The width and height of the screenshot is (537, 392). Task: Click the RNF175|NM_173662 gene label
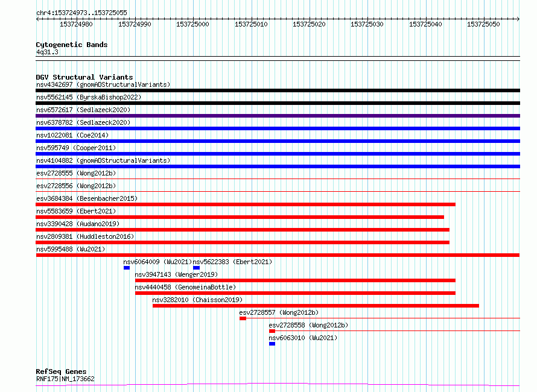click(x=65, y=379)
